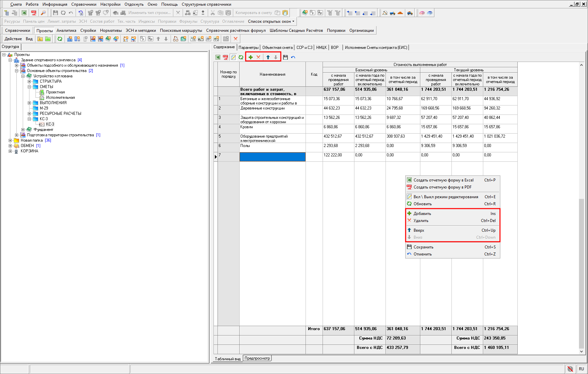Expand the Фундамент tree node

23,130
